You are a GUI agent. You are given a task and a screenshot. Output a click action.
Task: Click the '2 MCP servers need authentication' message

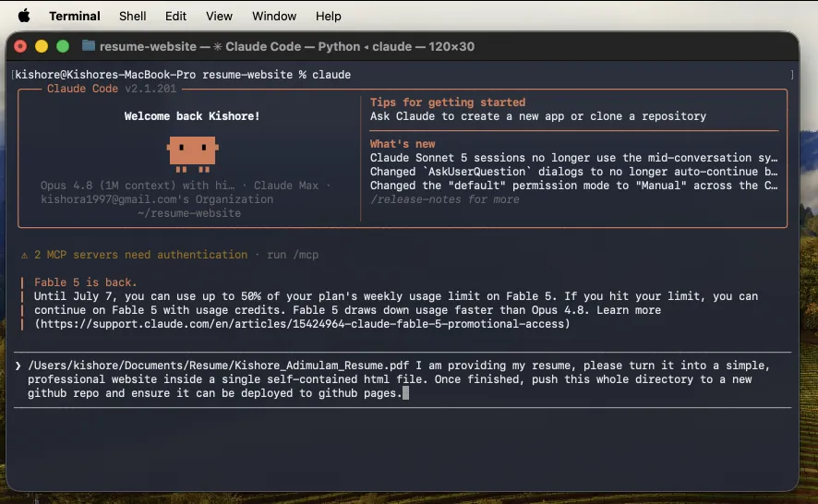coord(141,255)
